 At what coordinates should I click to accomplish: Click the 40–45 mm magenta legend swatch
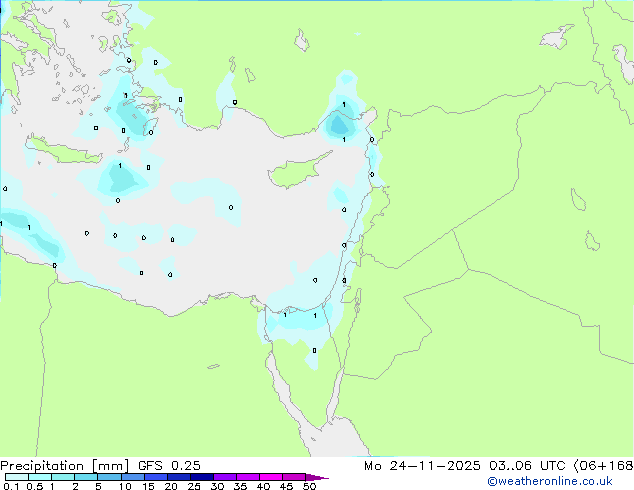click(x=271, y=477)
